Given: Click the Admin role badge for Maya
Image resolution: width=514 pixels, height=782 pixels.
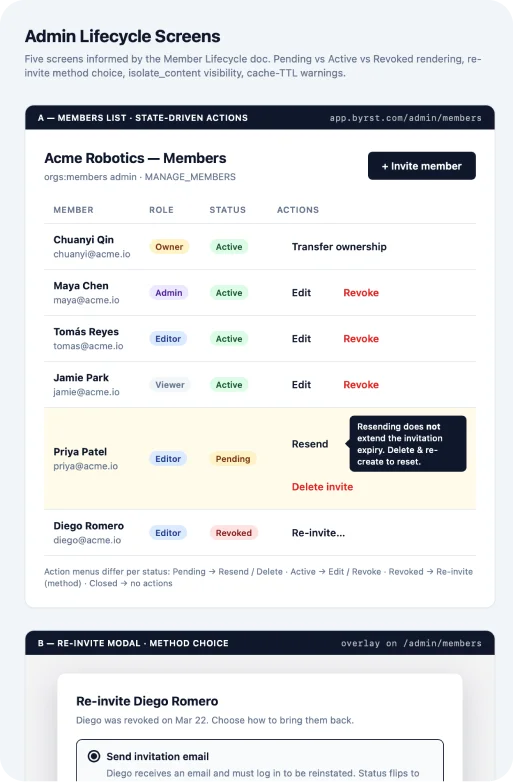Looking at the screenshot, I should click(169, 293).
